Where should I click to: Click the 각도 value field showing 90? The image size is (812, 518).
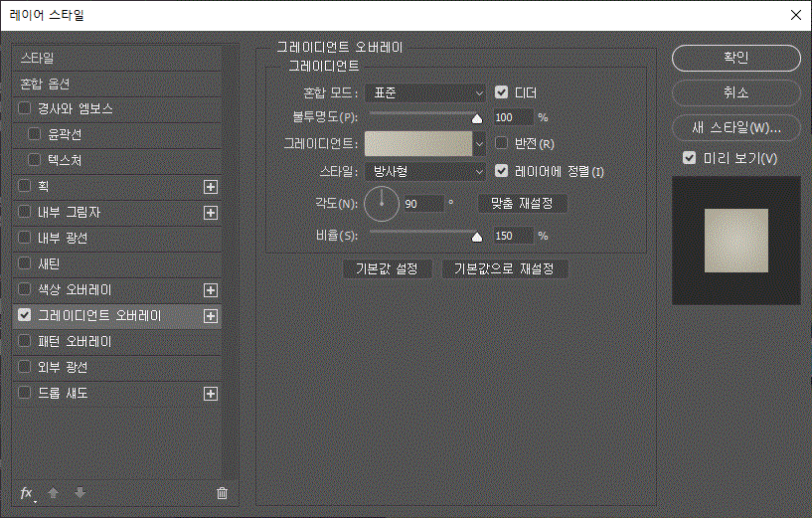[x=423, y=204]
